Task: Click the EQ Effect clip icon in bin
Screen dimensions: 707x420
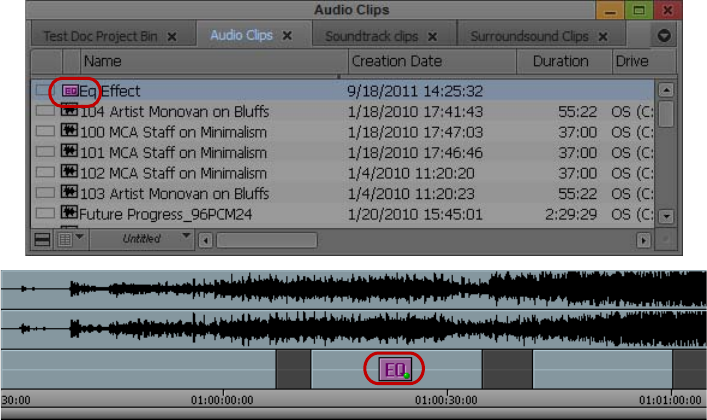Action: (x=70, y=91)
